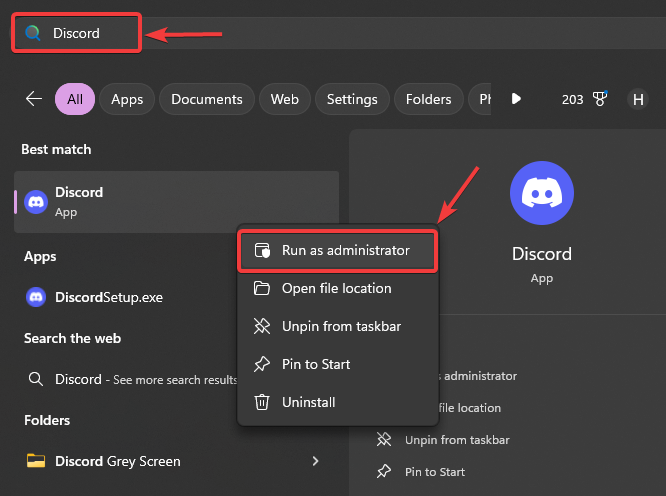This screenshot has height=496, width=666.
Task: Click the Best match heading
Action: click(56, 149)
